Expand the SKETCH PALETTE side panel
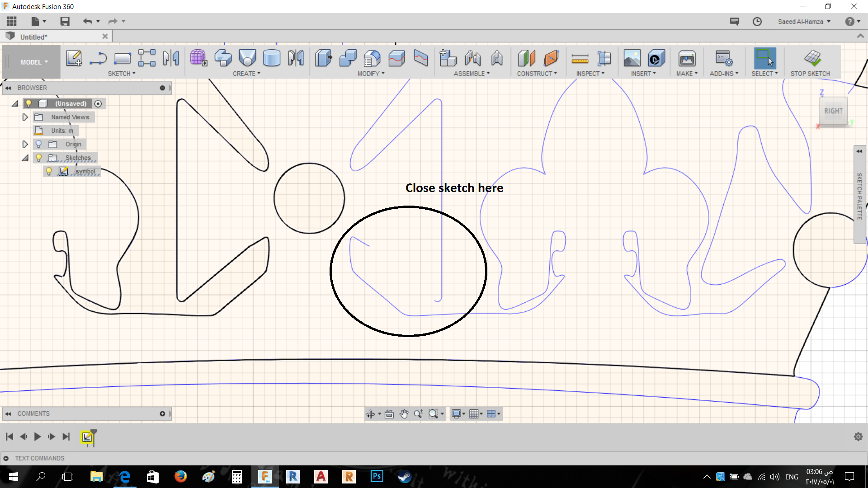 tap(859, 195)
